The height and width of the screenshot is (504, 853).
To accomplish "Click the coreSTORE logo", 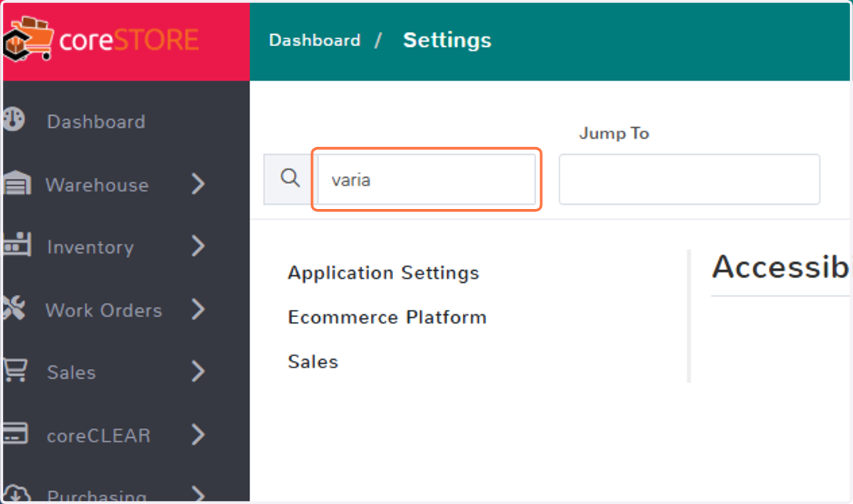I will click(x=101, y=41).
